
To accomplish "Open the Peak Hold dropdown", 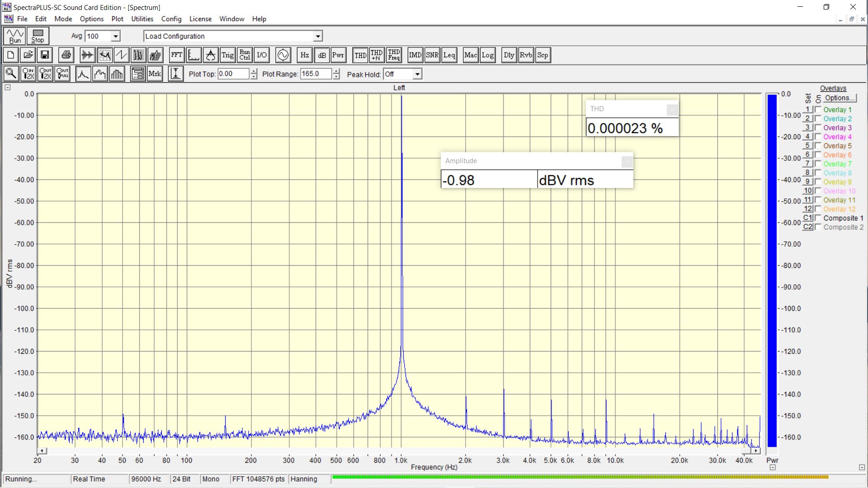I will coord(417,74).
